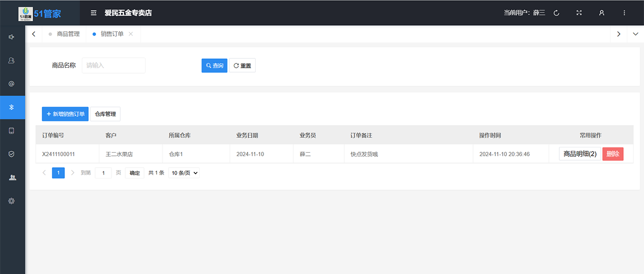Close the 销售订单 tab

tap(131, 34)
